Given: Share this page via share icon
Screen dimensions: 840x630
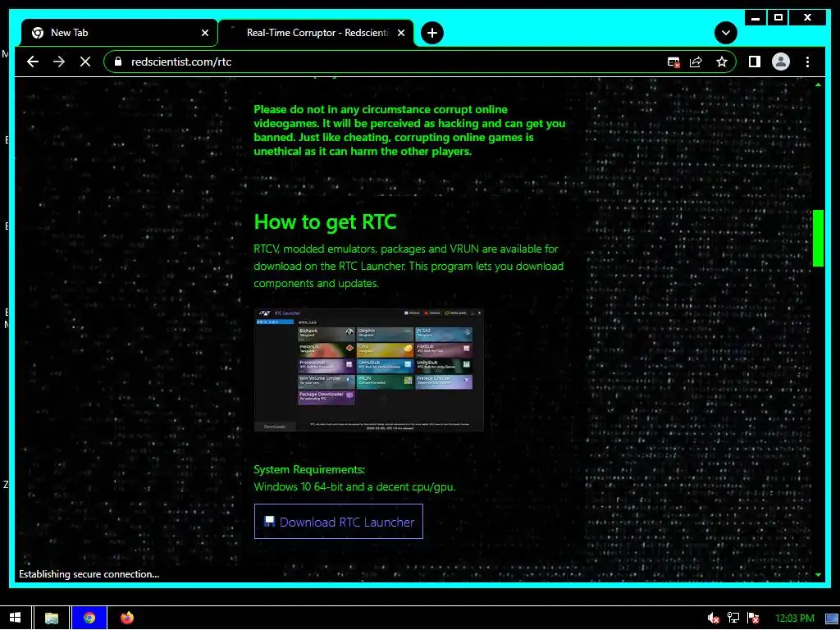Looking at the screenshot, I should [x=696, y=62].
